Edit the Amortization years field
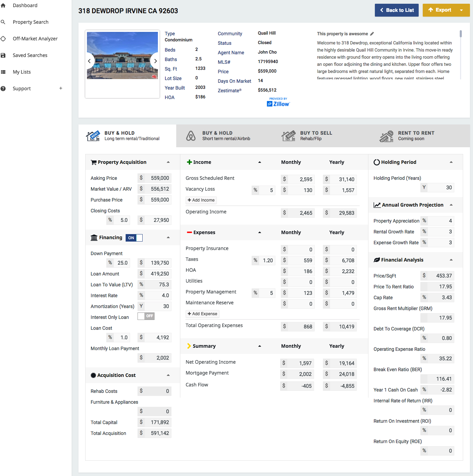 (158, 306)
